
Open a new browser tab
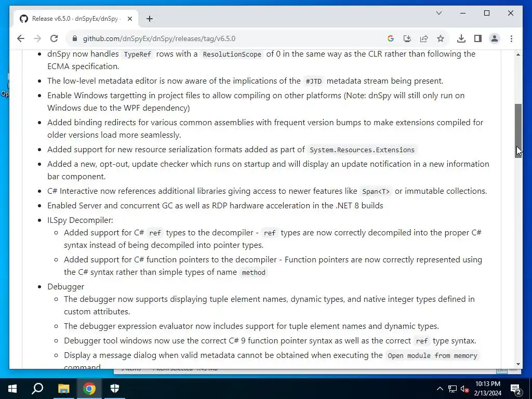coord(150,19)
